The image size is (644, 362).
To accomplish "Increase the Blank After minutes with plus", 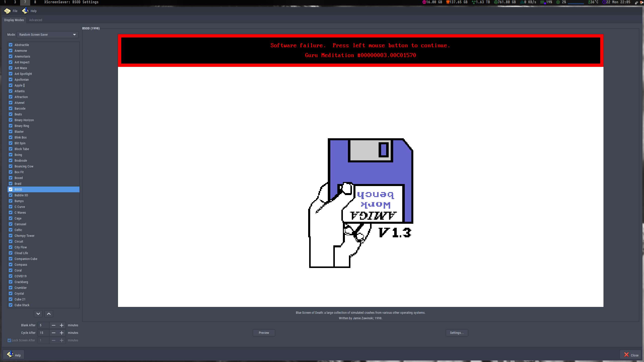I will 62,325.
